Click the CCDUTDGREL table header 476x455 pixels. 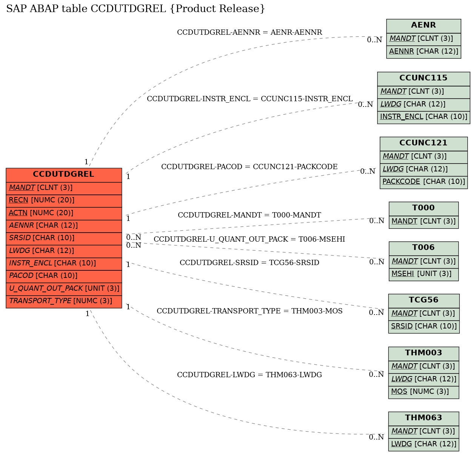pos(64,175)
